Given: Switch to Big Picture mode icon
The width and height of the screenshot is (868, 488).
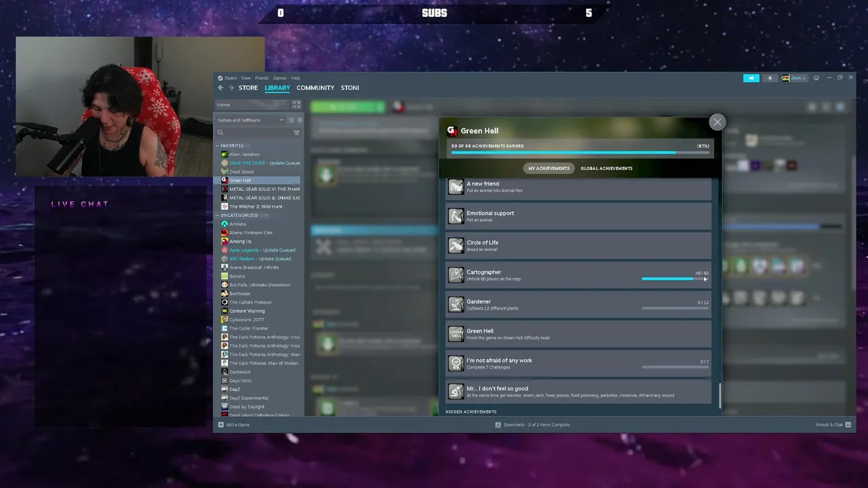Looking at the screenshot, I should [816, 78].
